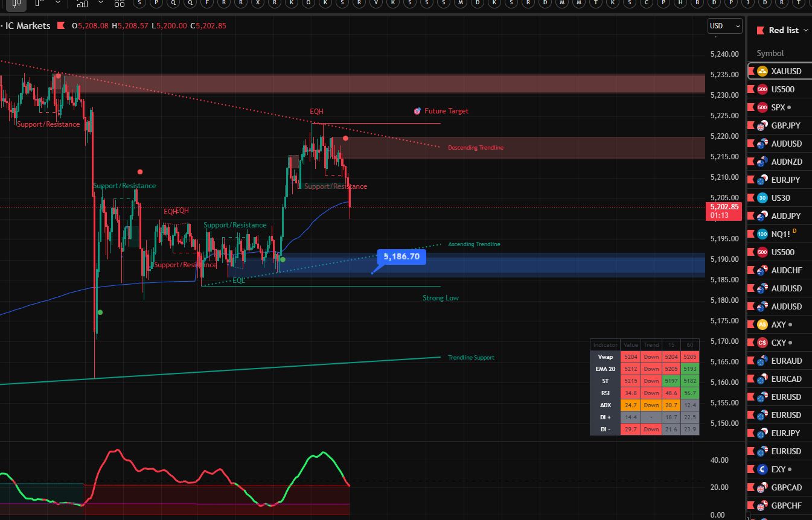Toggle the red flag on AXY row
Image resolution: width=812 pixels, height=520 pixels.
coord(751,325)
